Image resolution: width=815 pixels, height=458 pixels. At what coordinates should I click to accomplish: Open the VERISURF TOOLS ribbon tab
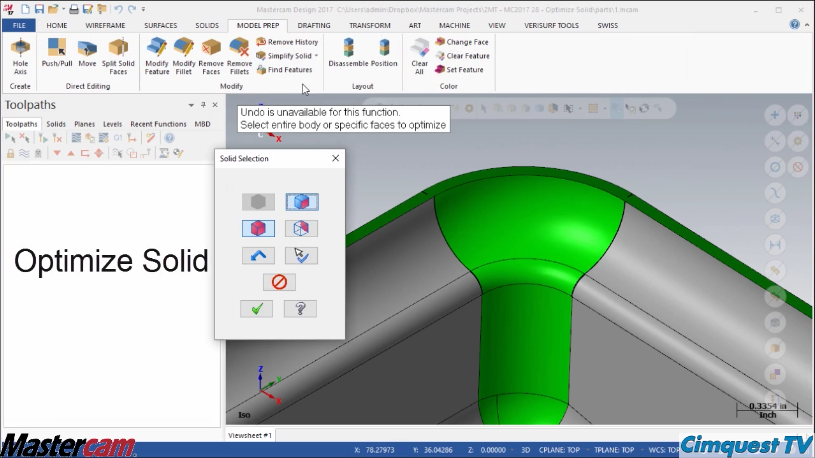551,25
